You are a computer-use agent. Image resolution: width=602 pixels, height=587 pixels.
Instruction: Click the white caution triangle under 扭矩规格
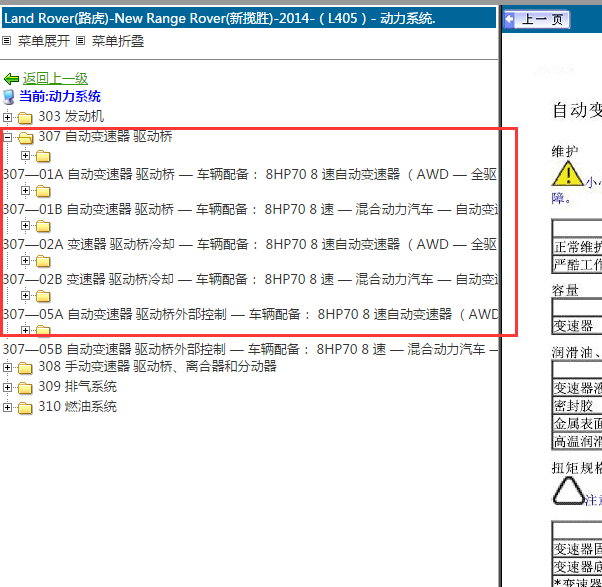[569, 491]
